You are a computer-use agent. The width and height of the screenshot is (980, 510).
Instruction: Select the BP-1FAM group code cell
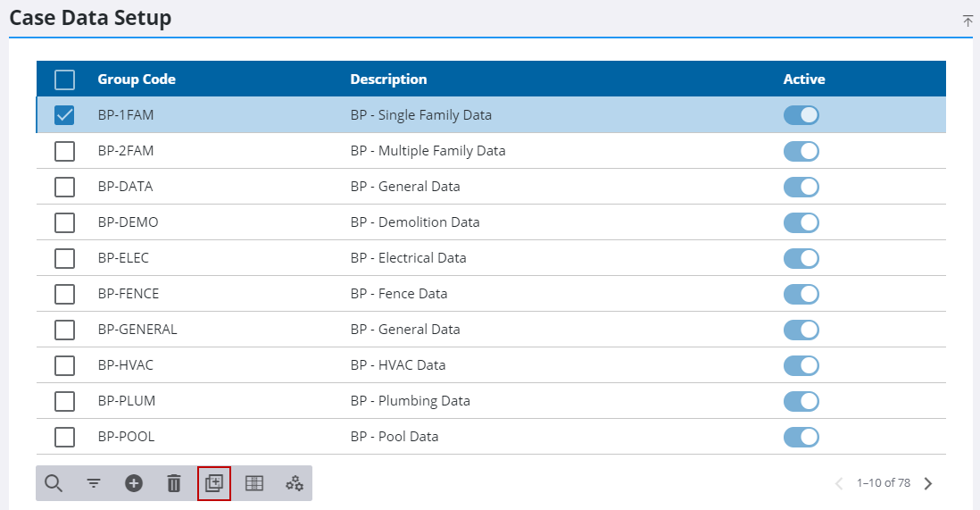click(126, 115)
